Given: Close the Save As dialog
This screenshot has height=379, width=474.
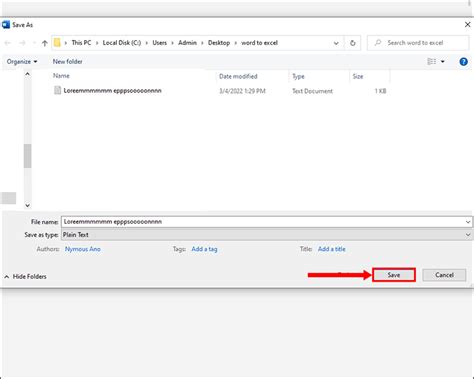Looking at the screenshot, I should (x=467, y=25).
